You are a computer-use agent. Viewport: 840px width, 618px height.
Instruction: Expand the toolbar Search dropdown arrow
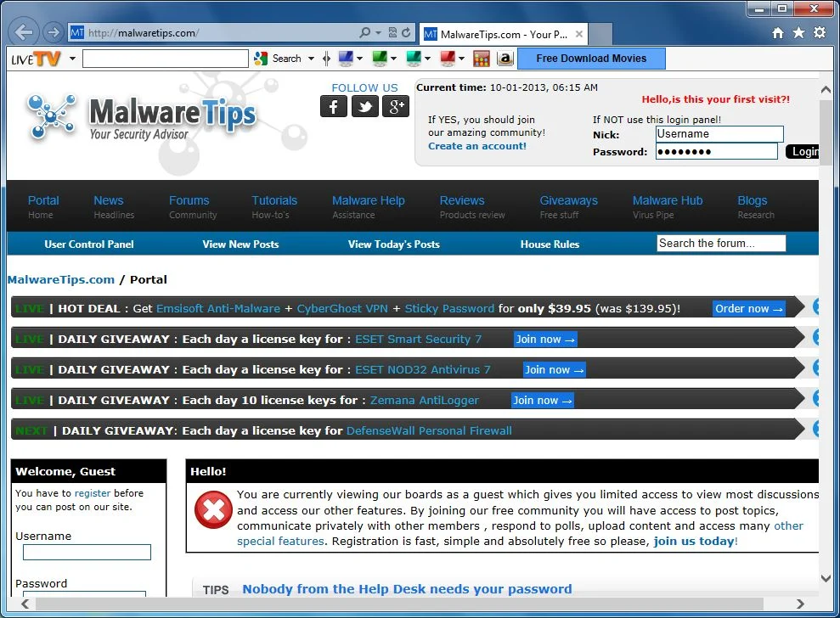click(x=311, y=59)
